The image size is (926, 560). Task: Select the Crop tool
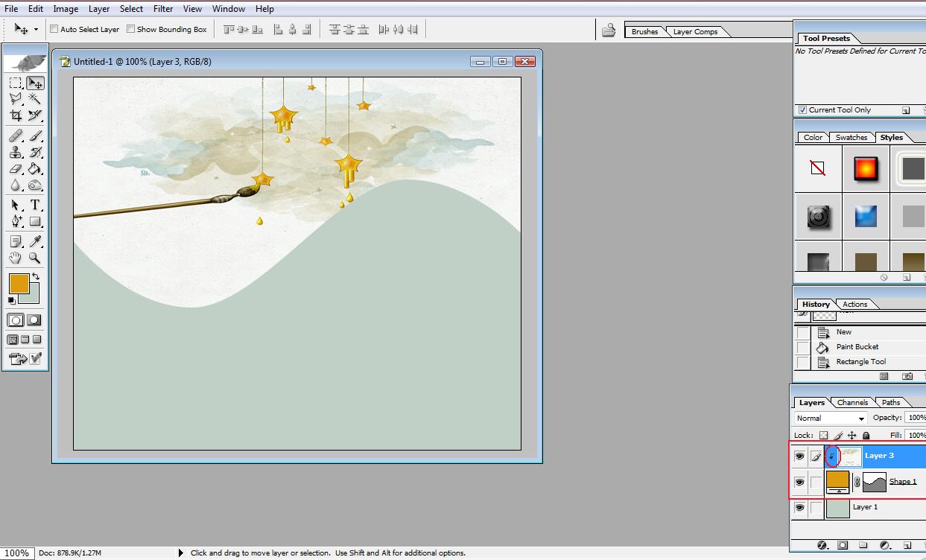pyautogui.click(x=16, y=115)
